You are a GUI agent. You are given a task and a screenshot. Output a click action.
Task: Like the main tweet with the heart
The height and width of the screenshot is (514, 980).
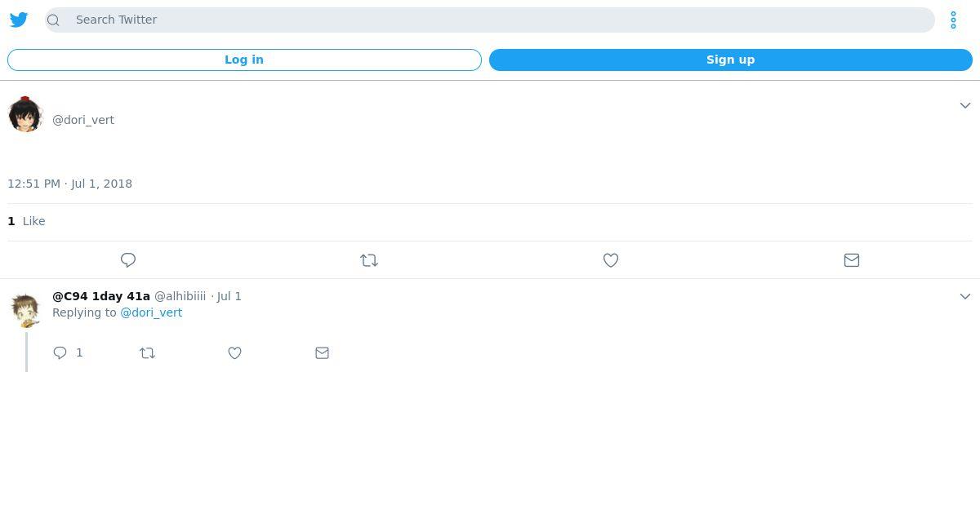(x=611, y=260)
